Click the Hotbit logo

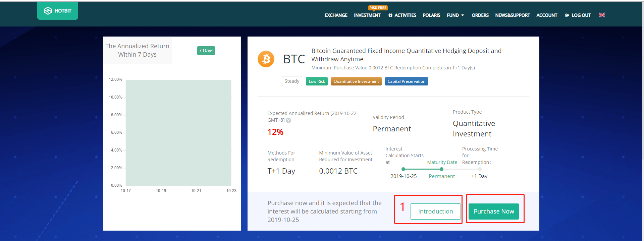(x=58, y=11)
